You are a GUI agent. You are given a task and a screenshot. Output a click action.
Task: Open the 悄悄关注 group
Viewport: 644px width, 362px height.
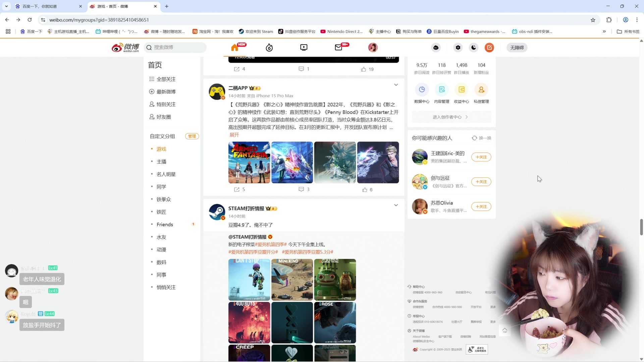[x=166, y=287]
